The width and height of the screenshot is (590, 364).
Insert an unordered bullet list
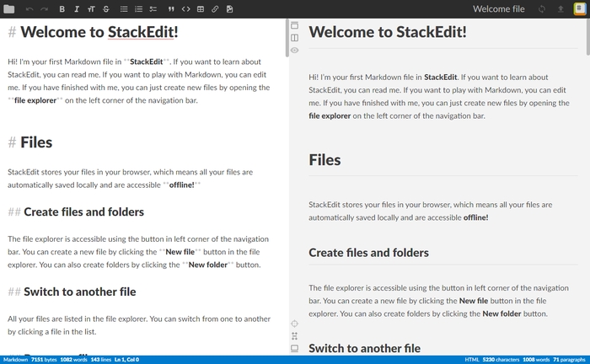pyautogui.click(x=124, y=9)
